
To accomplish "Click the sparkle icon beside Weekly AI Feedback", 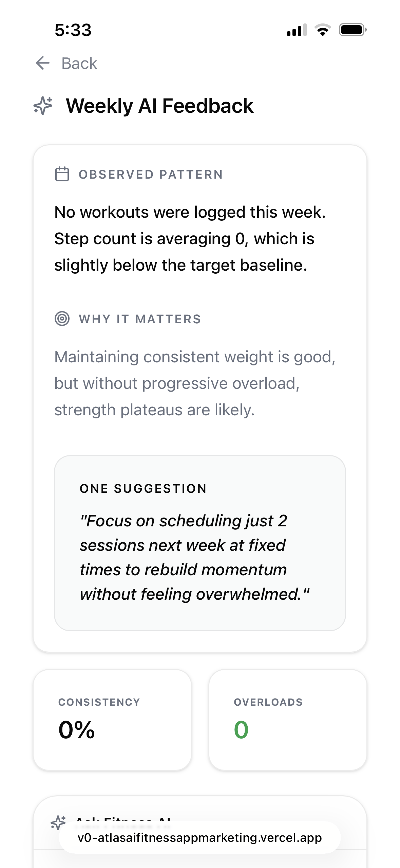I will tap(43, 106).
